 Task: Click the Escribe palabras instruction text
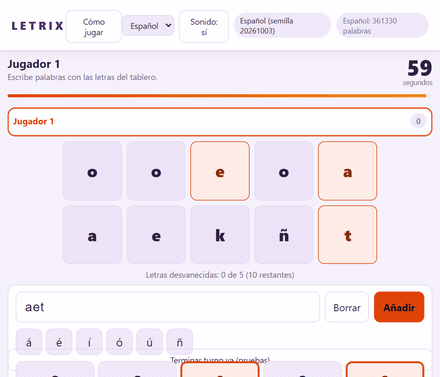coord(82,77)
